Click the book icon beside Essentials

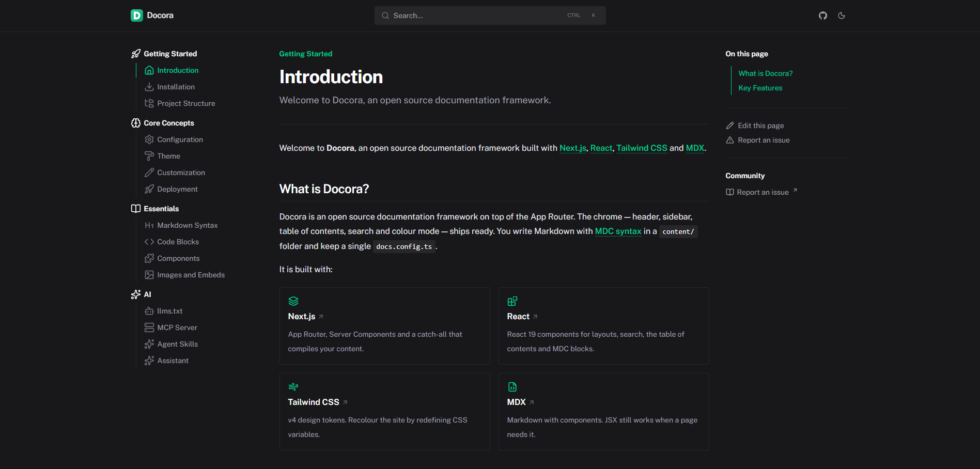[136, 209]
